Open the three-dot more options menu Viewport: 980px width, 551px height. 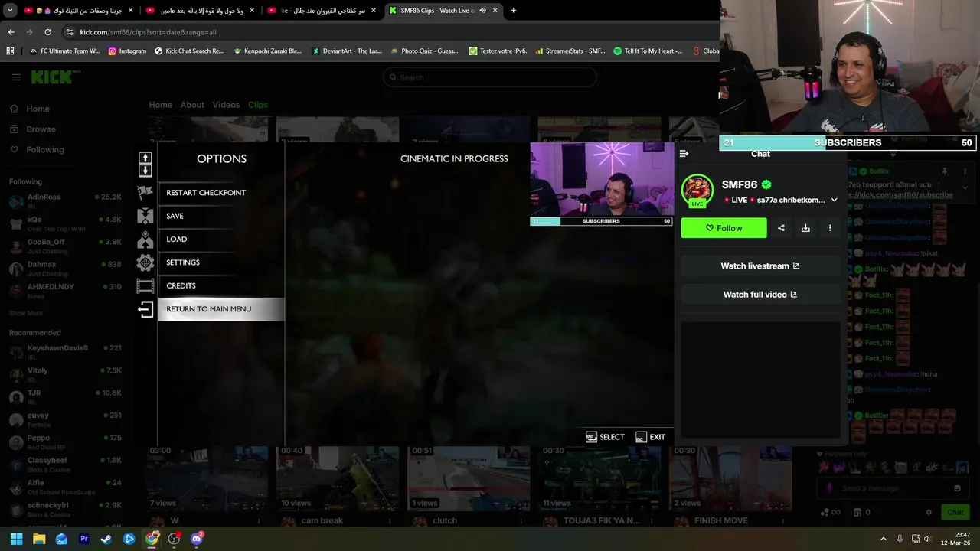[830, 228]
